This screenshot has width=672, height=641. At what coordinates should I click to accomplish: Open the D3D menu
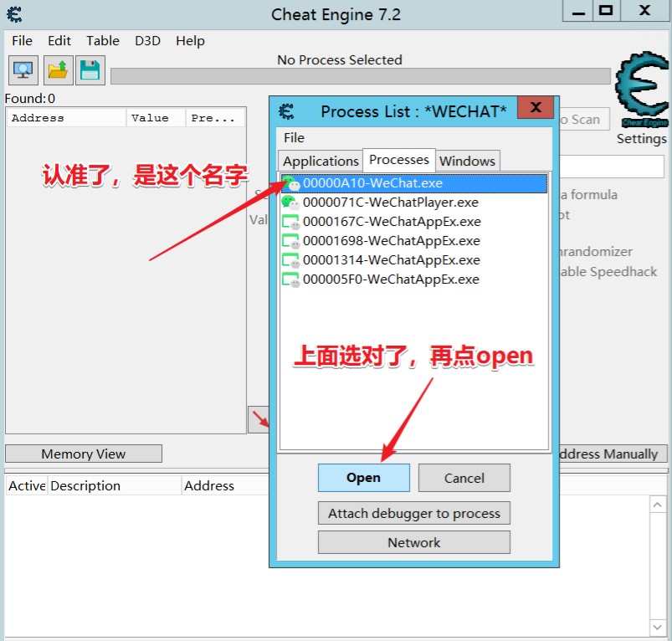147,40
